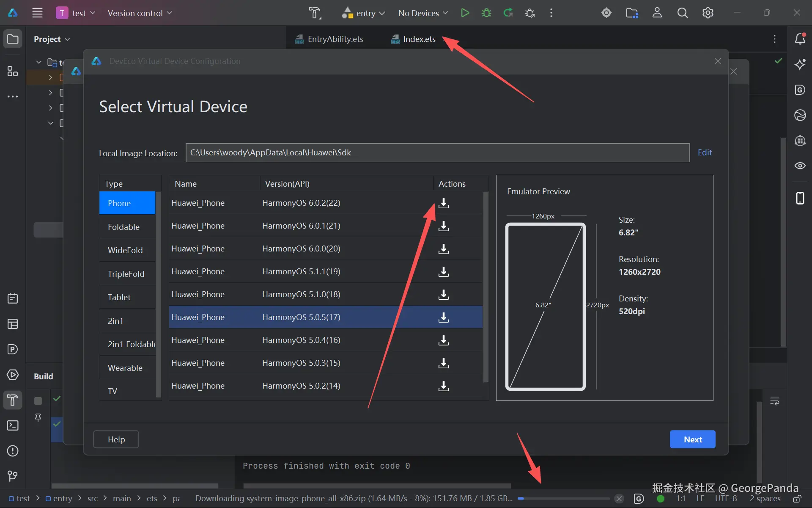The image size is (812, 508).
Task: Click the Local Image Location path field
Action: (x=437, y=153)
